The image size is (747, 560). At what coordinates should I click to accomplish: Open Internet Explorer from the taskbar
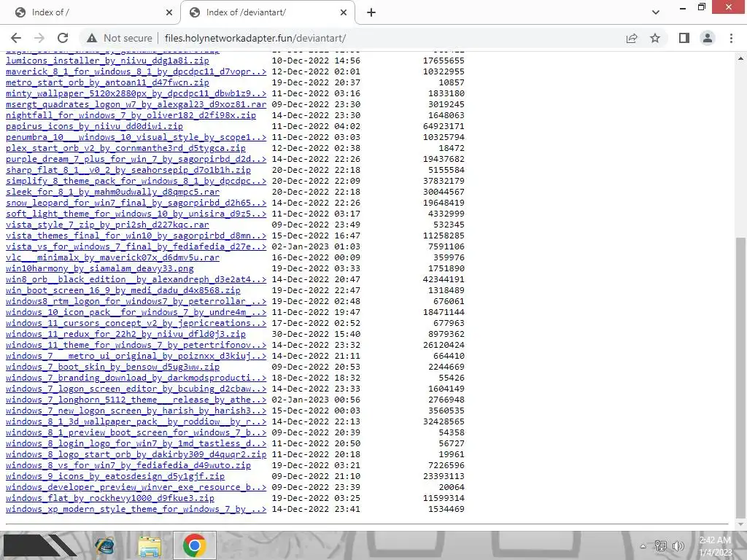pos(104,545)
